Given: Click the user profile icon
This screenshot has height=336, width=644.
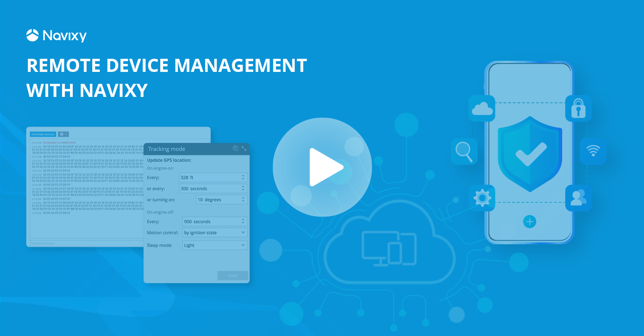Looking at the screenshot, I should 578,197.
